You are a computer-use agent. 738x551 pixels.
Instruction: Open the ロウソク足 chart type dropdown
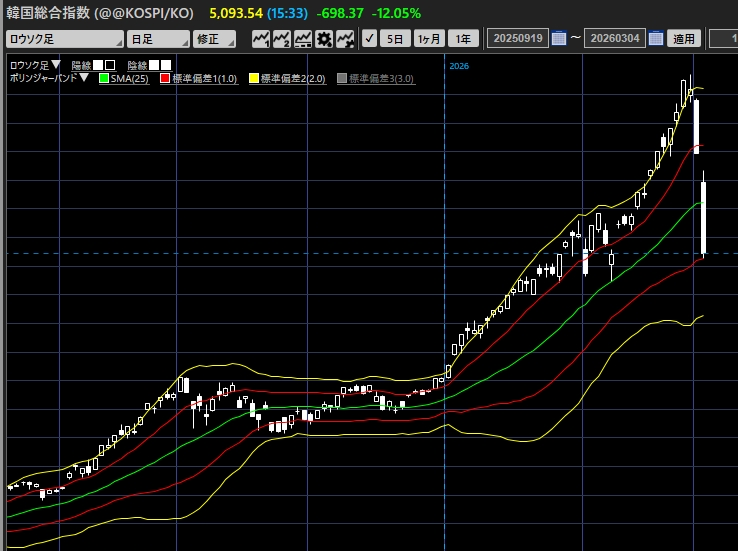click(65, 39)
